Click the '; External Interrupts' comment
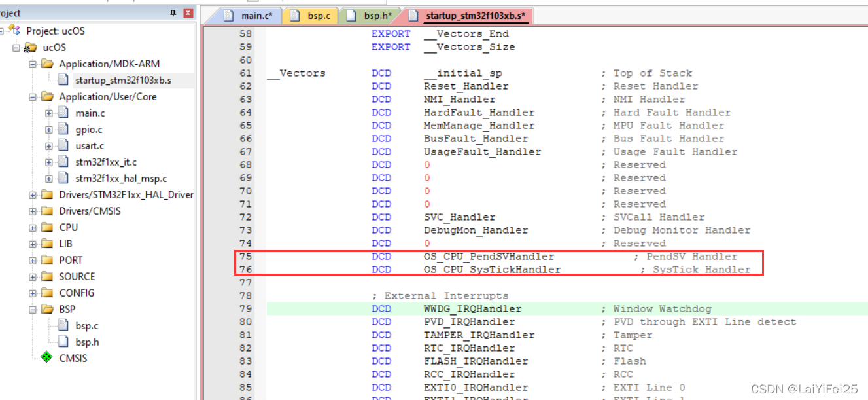 (x=440, y=295)
